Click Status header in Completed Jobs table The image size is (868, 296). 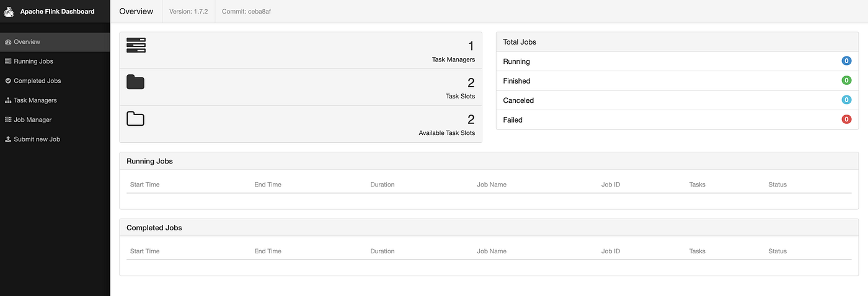(x=777, y=251)
